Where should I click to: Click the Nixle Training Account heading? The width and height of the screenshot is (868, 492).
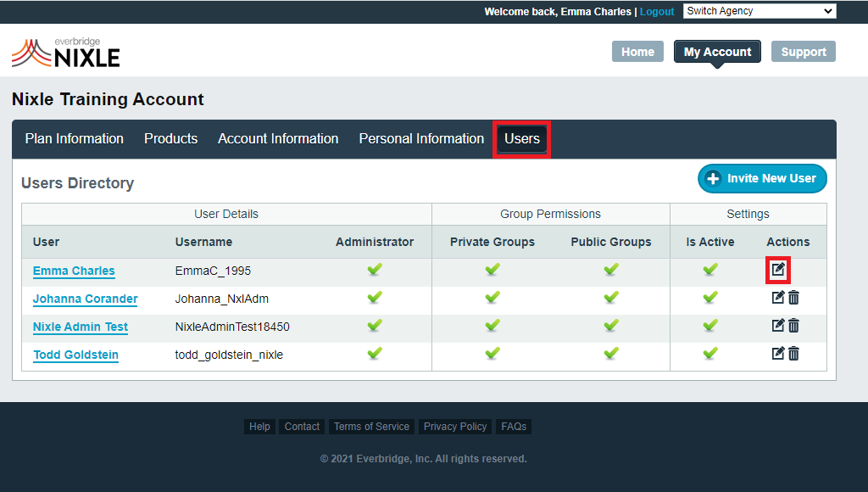pyautogui.click(x=108, y=99)
